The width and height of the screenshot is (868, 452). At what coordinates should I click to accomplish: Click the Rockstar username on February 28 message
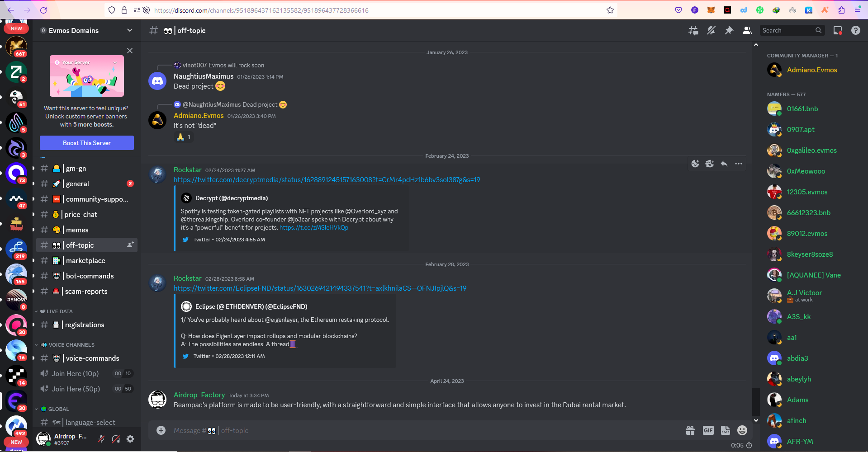187,278
